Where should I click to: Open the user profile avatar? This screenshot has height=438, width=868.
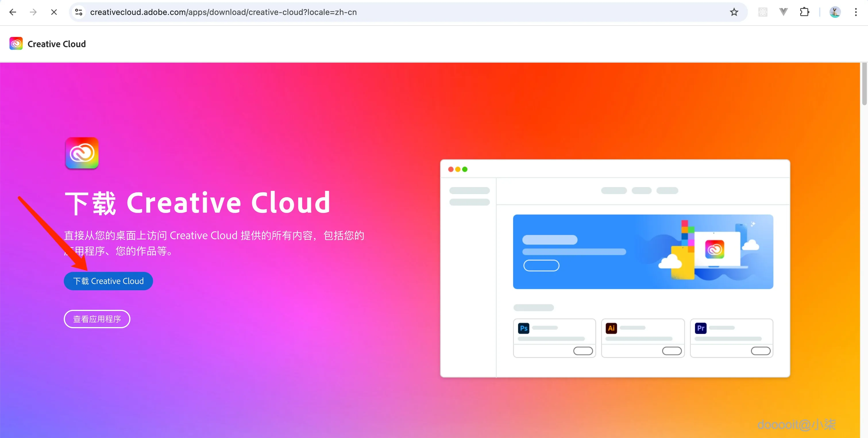click(x=835, y=12)
